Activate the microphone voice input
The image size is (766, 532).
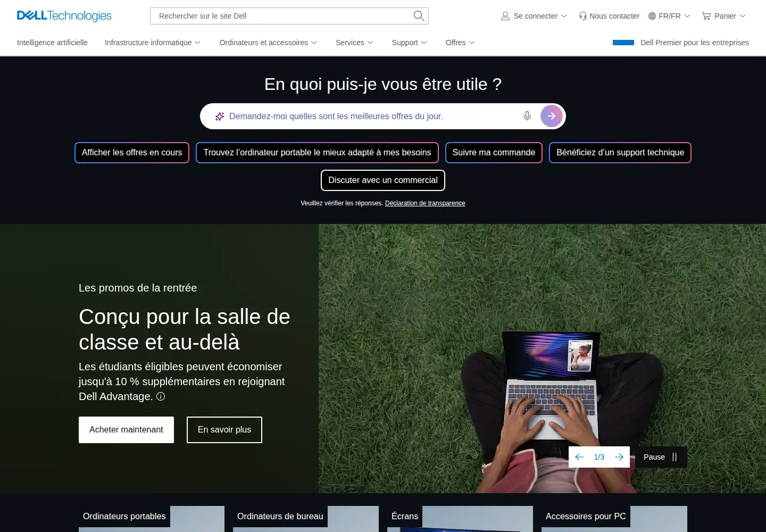pyautogui.click(x=527, y=116)
